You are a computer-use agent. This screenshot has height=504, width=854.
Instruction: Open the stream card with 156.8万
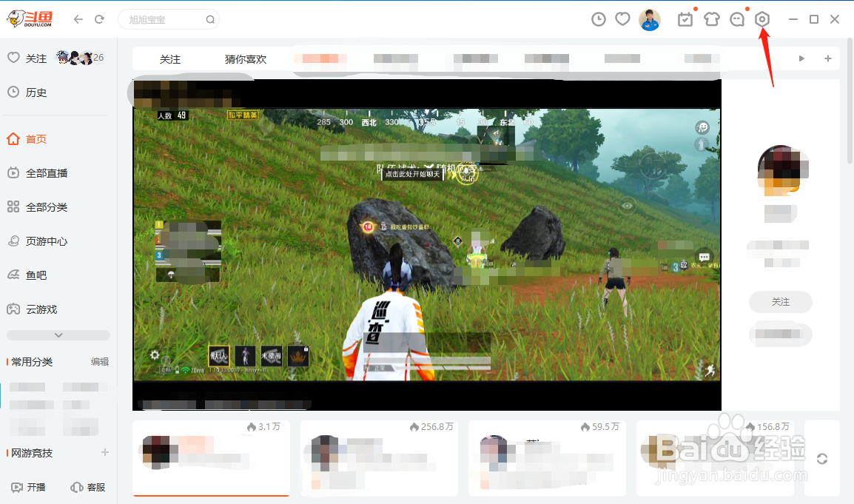pos(715,457)
